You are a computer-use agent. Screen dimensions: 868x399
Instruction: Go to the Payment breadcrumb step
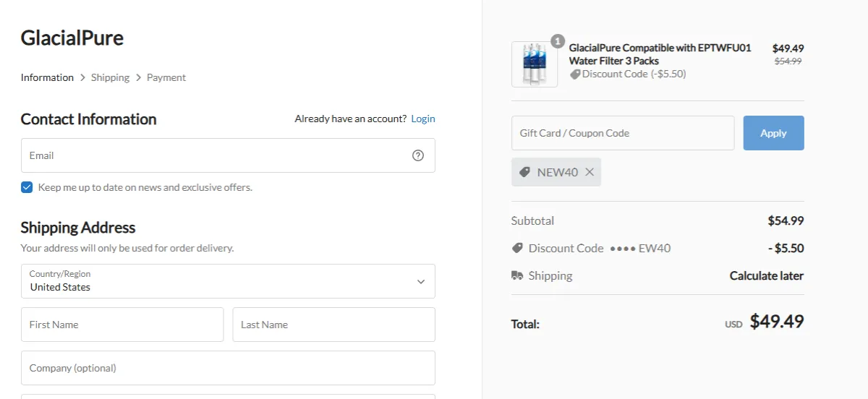click(166, 77)
